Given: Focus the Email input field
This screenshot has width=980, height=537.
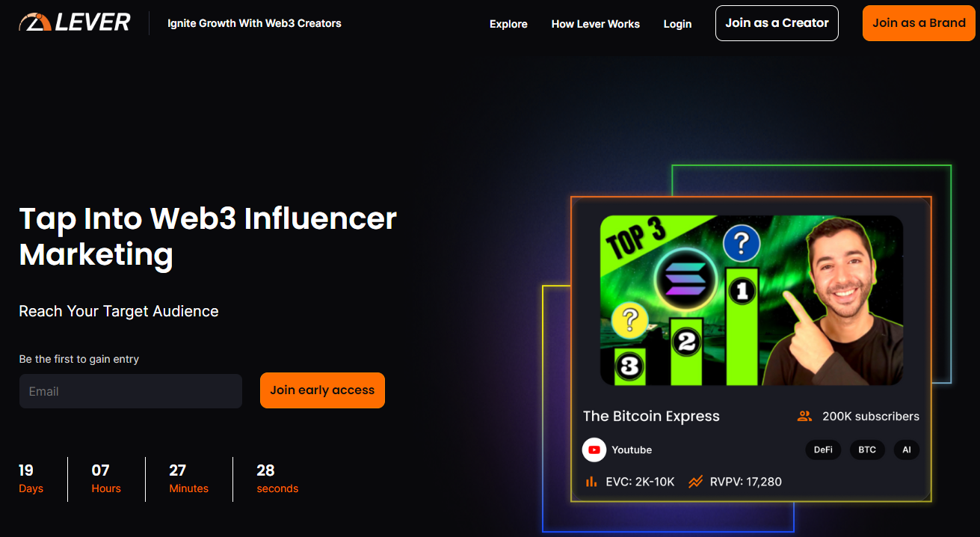Looking at the screenshot, I should (x=131, y=391).
